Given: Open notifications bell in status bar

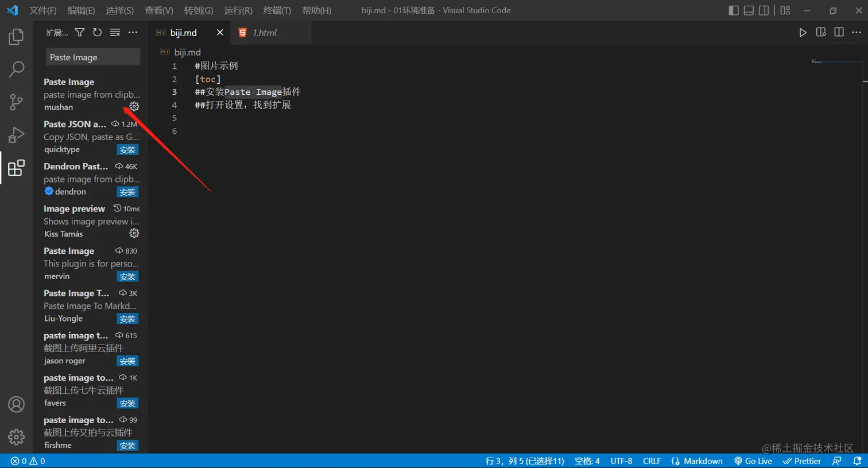Looking at the screenshot, I should click(857, 461).
